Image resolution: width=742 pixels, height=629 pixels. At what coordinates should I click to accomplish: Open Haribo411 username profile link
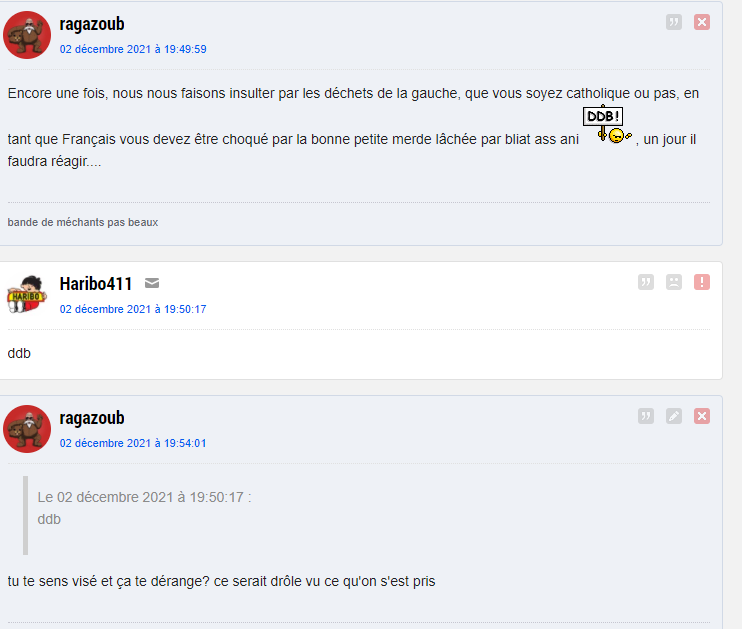96,283
